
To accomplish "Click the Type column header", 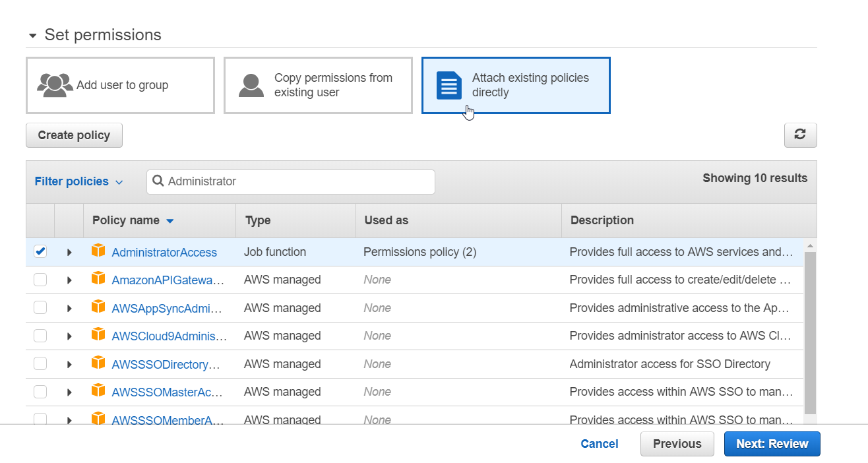I will [258, 220].
